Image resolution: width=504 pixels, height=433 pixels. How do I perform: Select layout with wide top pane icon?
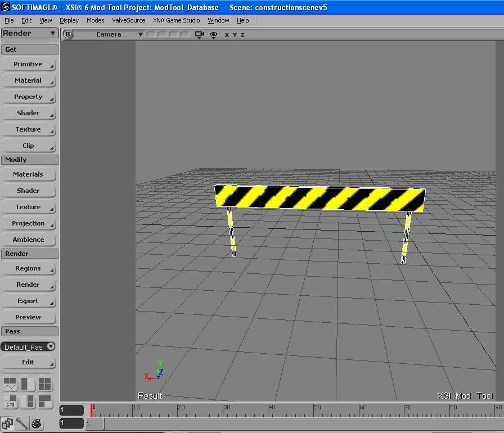[44, 401]
